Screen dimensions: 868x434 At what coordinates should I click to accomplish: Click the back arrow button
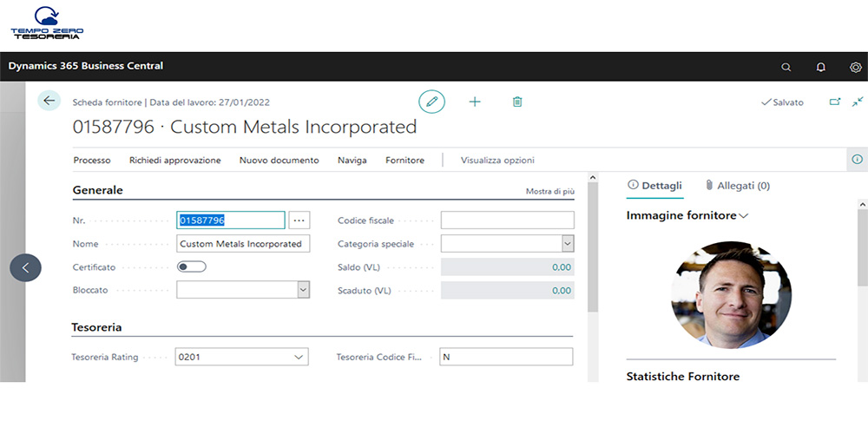pyautogui.click(x=49, y=101)
